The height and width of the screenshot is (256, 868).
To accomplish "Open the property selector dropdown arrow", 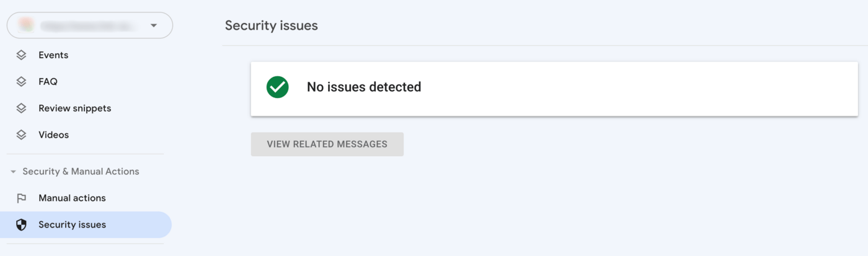I will (154, 25).
